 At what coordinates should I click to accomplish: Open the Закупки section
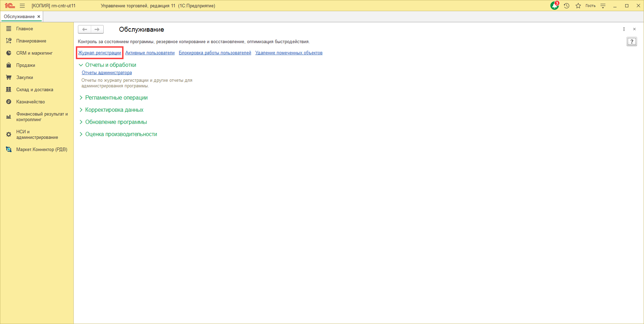25,77
